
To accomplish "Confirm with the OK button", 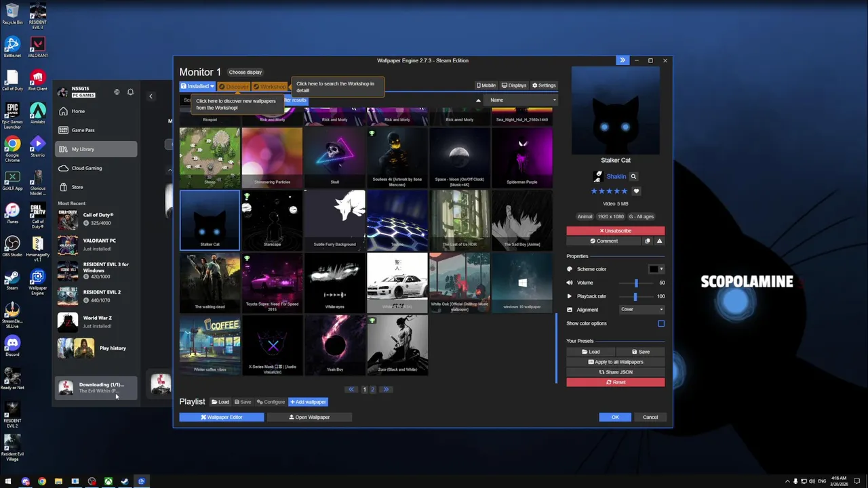I will pyautogui.click(x=615, y=417).
